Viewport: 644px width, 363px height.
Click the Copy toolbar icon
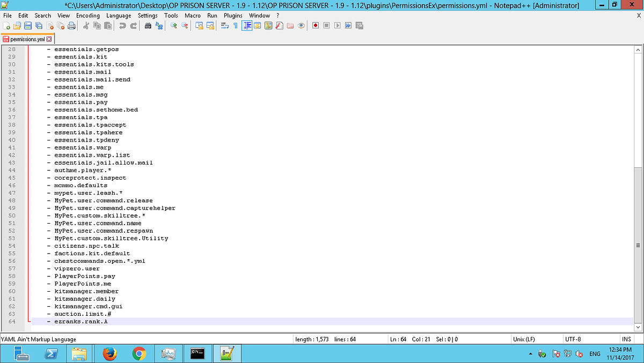97,25
